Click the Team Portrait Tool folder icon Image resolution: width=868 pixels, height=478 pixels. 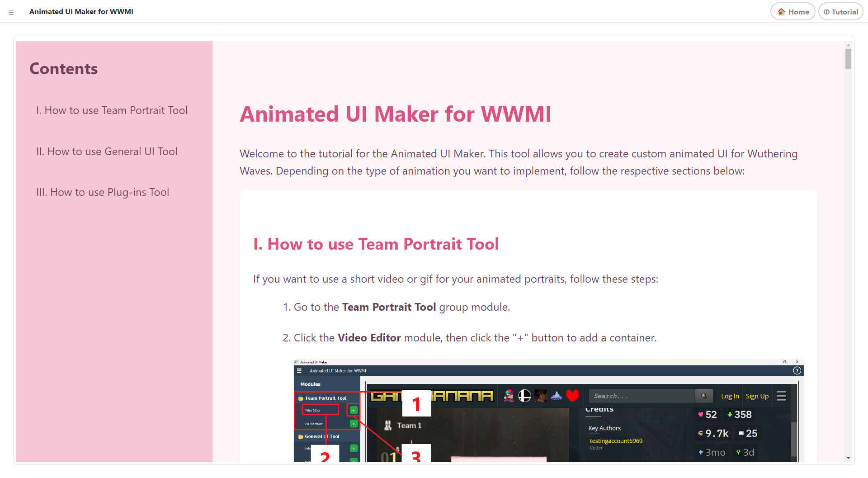pyautogui.click(x=300, y=398)
